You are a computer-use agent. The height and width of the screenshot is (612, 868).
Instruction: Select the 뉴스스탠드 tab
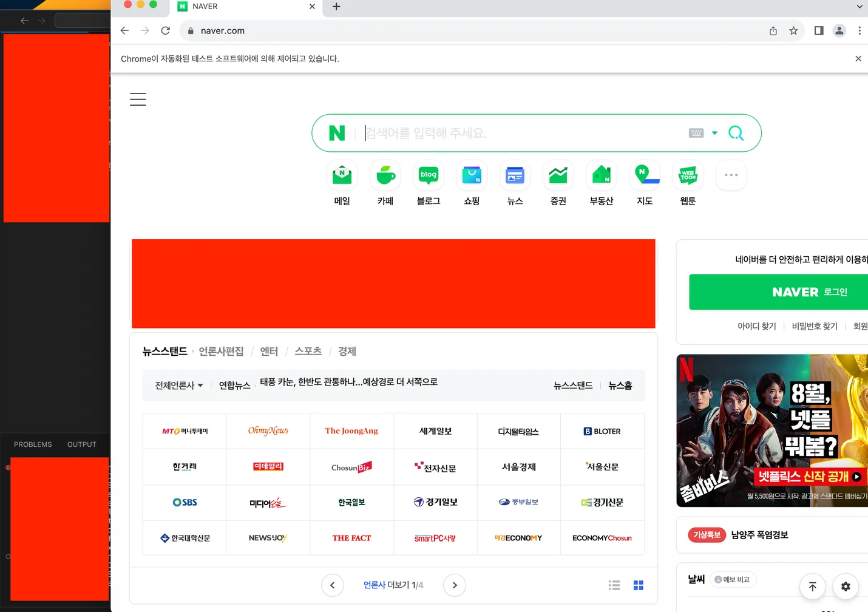(x=164, y=352)
